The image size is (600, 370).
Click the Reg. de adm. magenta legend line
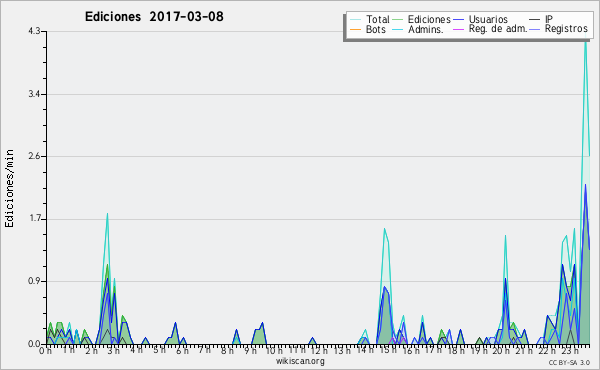click(458, 29)
